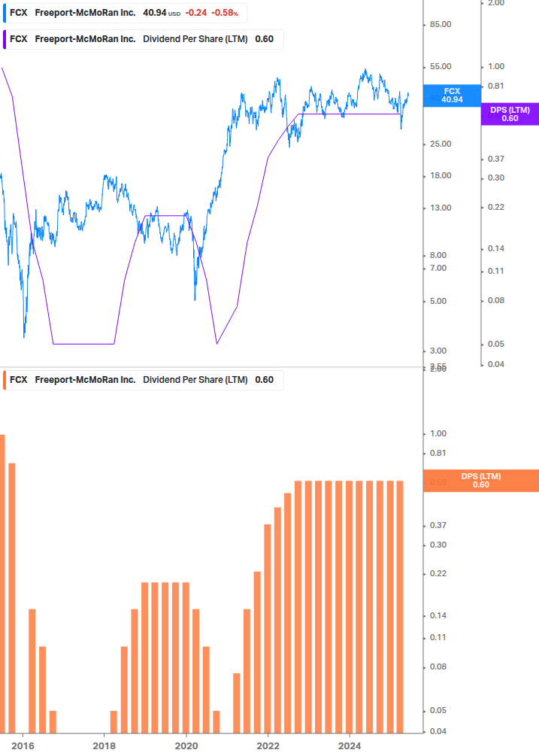539x756 pixels.
Task: Select the purple Dividend Per Share (LTM) legend
Action: pyautogui.click(x=143, y=40)
